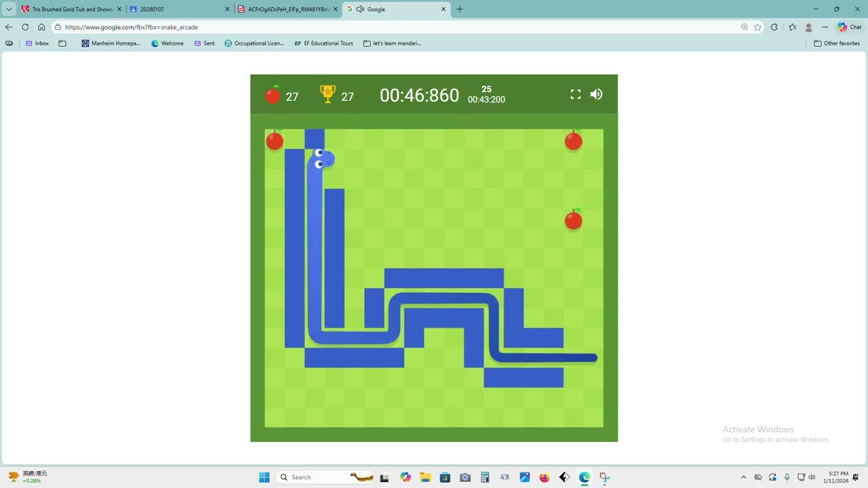Switch to the ACFrOgADcPeH PDF tab
The height and width of the screenshot is (488, 868).
[x=288, y=9]
